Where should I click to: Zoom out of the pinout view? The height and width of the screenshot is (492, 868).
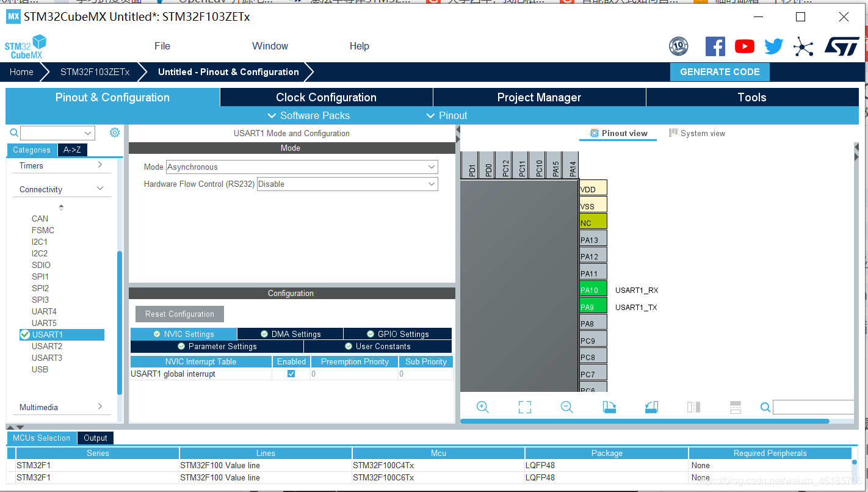tap(567, 407)
